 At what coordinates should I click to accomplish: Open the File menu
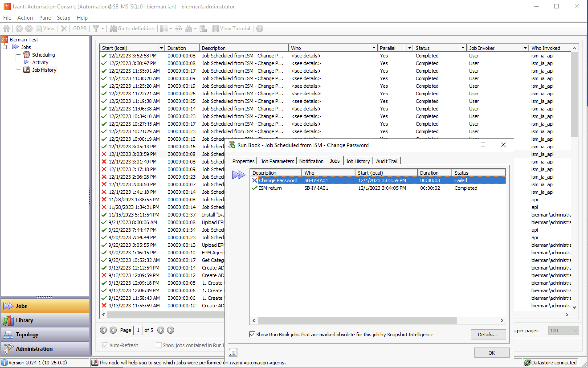pos(7,18)
